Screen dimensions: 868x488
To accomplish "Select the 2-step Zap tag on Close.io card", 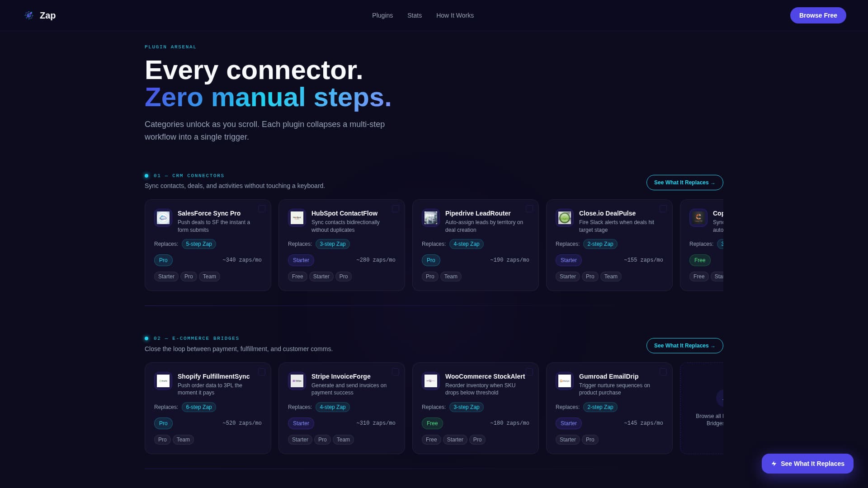I will click(x=600, y=244).
